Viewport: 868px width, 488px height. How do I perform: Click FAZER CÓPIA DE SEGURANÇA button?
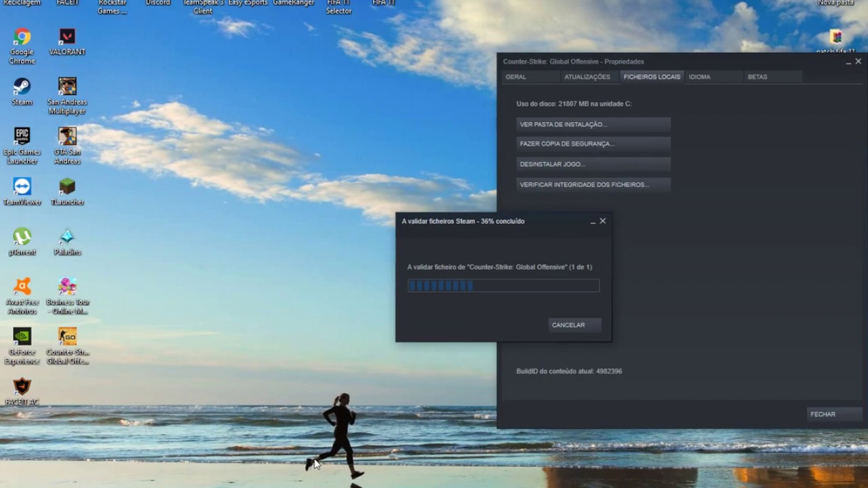593,144
